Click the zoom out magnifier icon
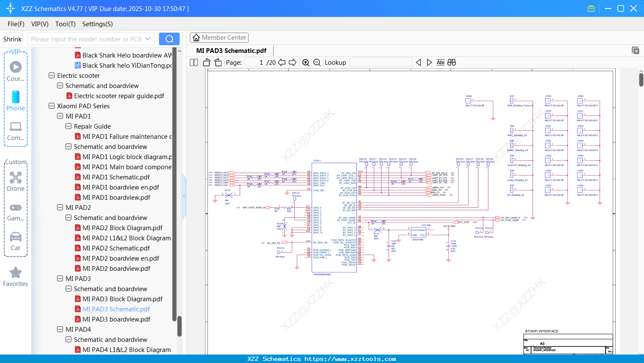This screenshot has width=644, height=363. tap(317, 63)
